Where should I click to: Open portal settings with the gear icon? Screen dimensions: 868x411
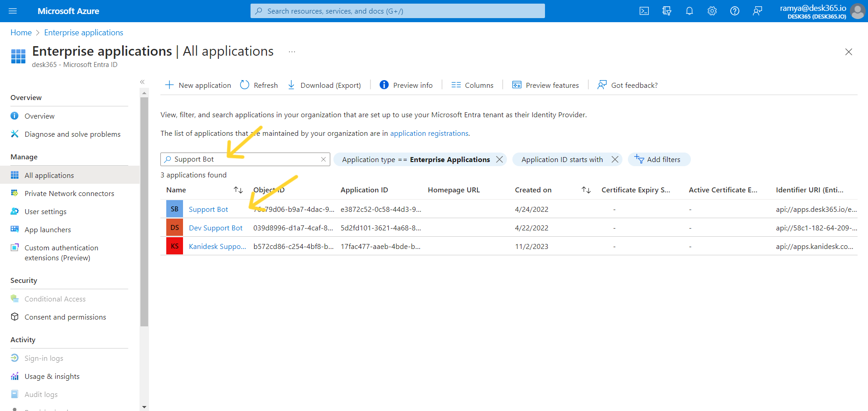click(x=712, y=11)
